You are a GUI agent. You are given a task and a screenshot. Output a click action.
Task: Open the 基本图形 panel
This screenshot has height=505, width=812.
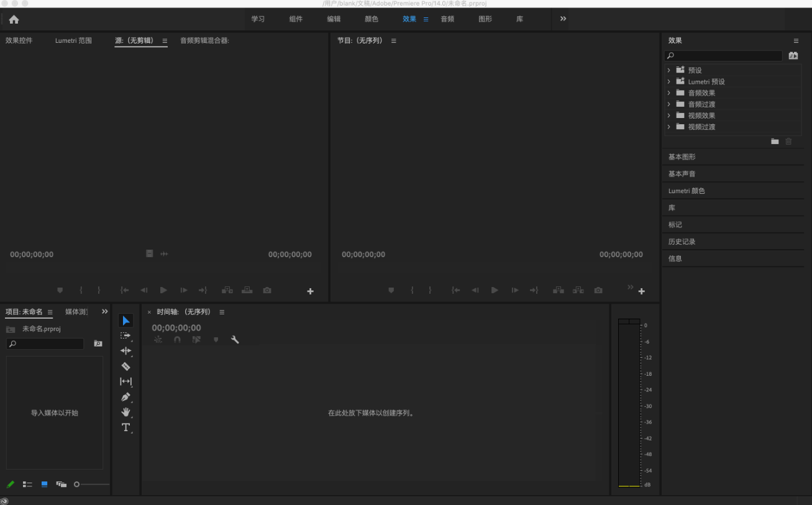click(682, 157)
